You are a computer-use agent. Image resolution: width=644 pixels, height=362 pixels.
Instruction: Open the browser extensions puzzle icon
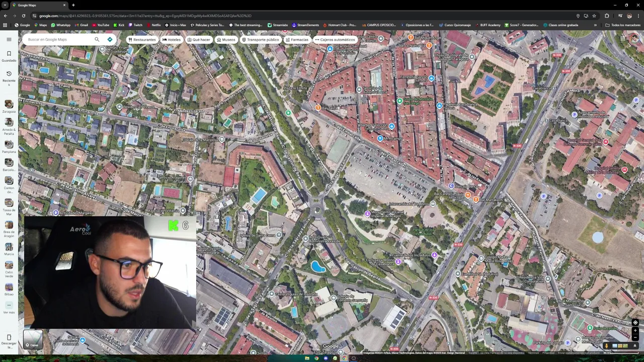pos(607,16)
